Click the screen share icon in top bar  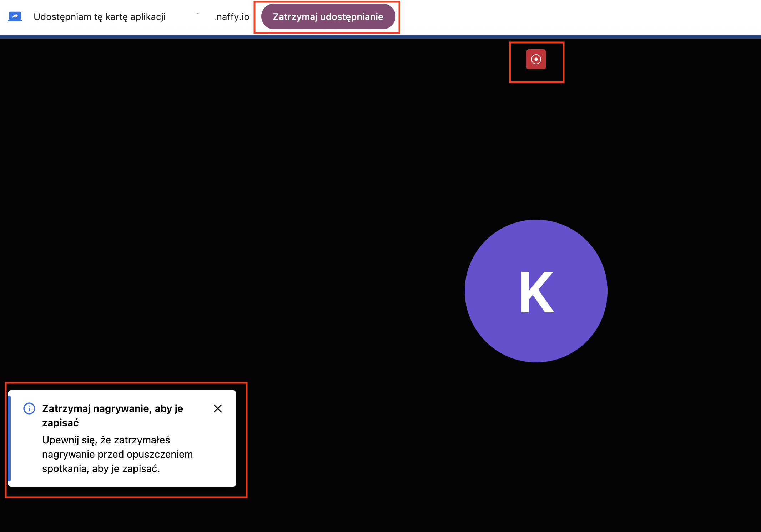pyautogui.click(x=15, y=16)
